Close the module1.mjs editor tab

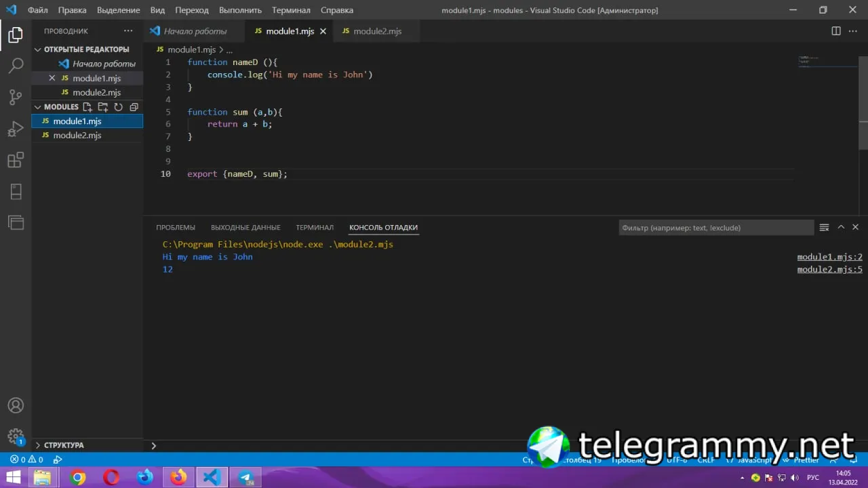pos(323,31)
